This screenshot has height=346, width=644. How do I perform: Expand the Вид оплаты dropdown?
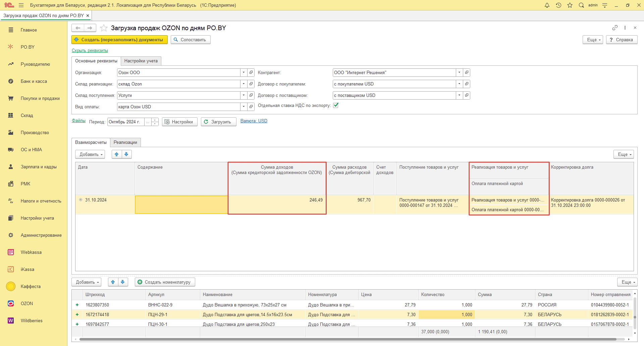click(x=244, y=107)
